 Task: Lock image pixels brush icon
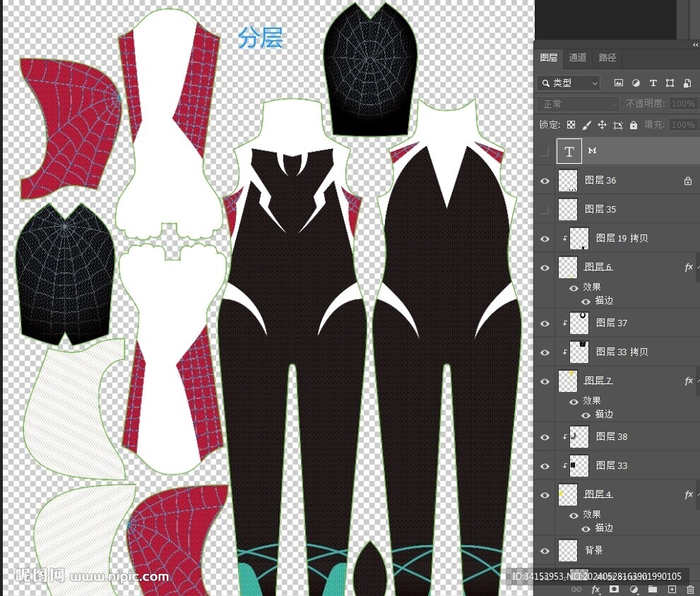[x=586, y=125]
